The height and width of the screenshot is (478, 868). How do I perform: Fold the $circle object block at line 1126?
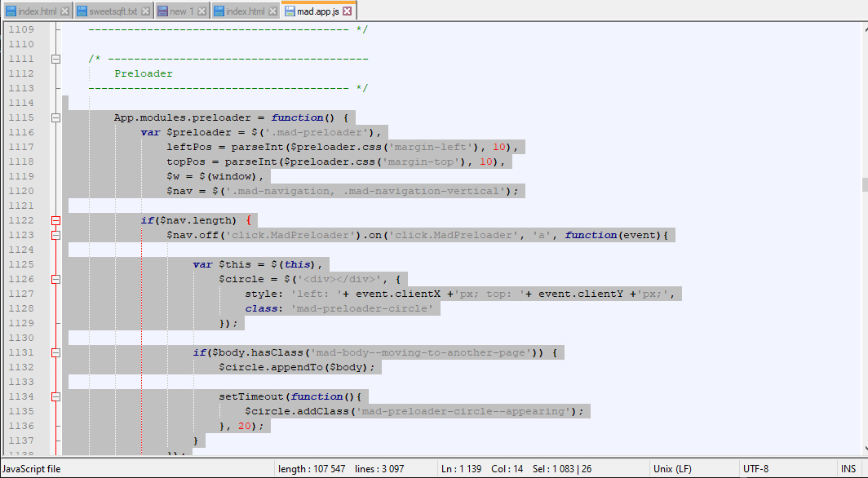tap(56, 279)
